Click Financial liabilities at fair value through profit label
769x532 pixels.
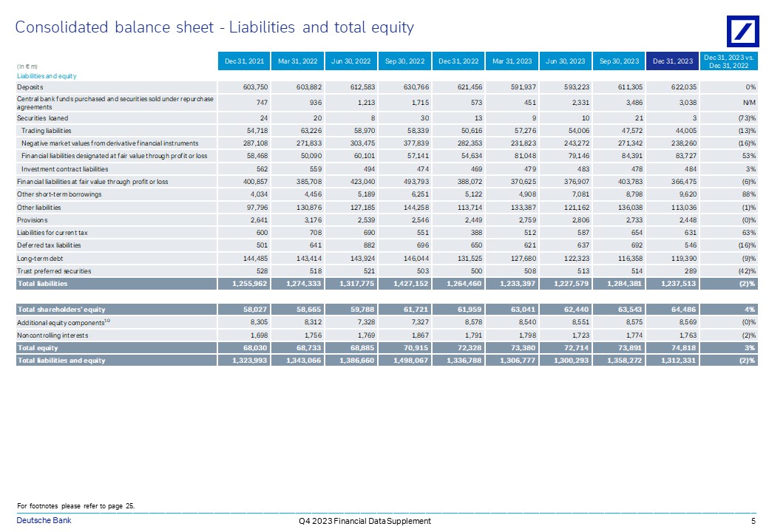[92, 182]
